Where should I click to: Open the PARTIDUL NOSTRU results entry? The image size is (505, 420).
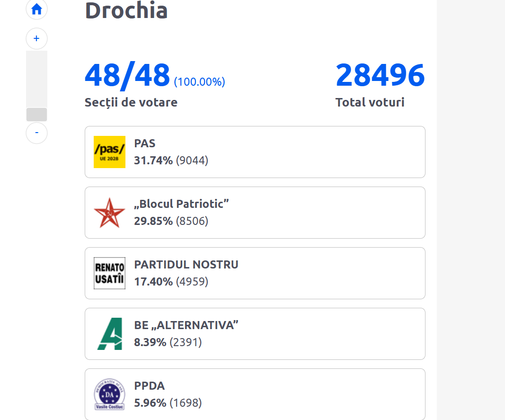255,273
